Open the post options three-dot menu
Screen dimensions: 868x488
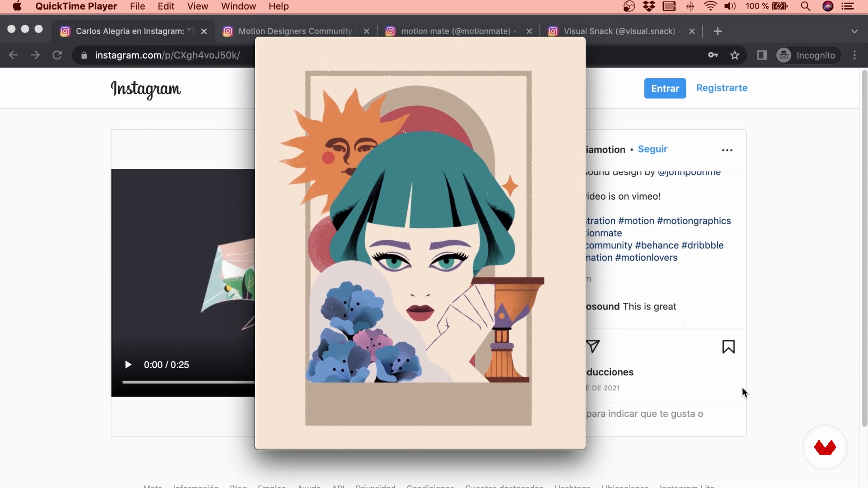(x=727, y=150)
